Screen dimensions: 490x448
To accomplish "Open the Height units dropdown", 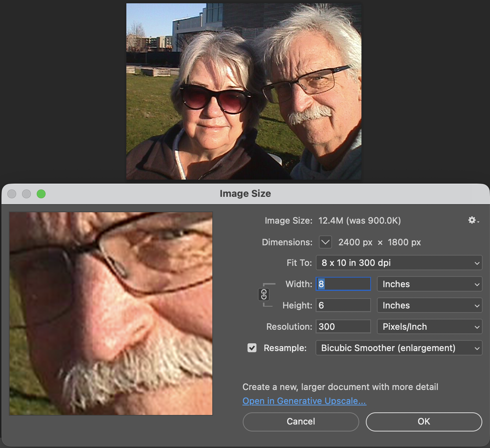I will point(429,305).
